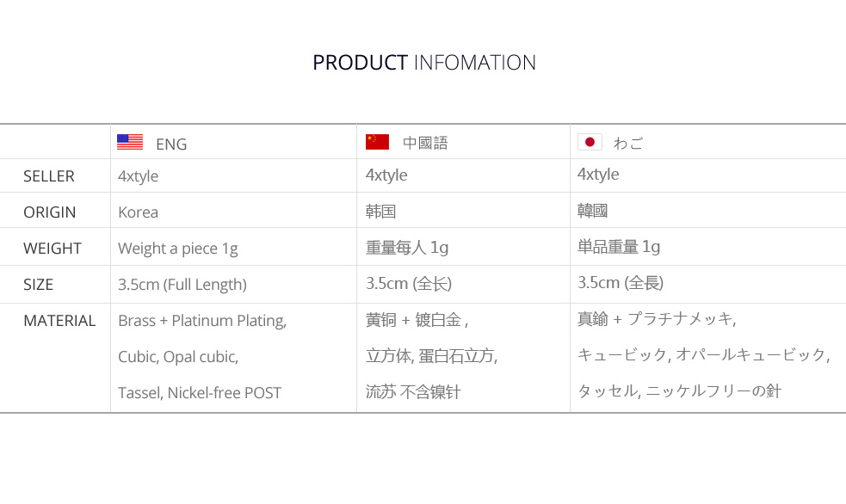Image resolution: width=846 pixels, height=504 pixels.
Task: Click Weight a piece 1g text
Action: (178, 249)
